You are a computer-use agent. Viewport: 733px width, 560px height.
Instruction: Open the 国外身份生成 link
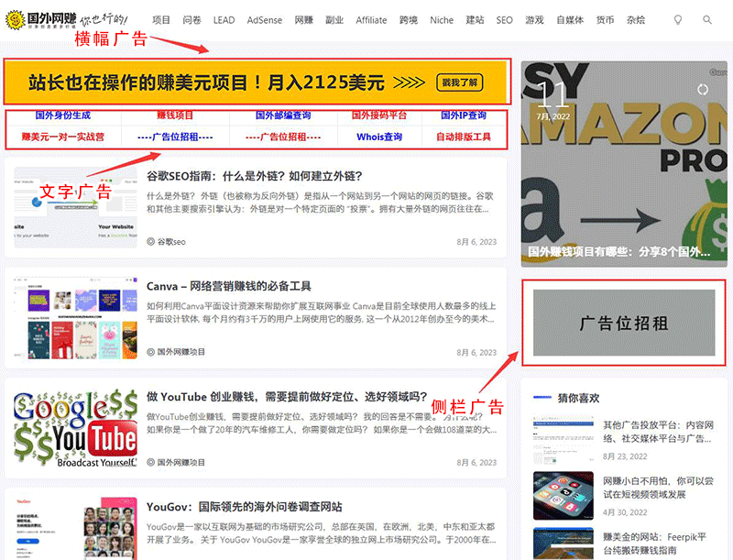63,115
